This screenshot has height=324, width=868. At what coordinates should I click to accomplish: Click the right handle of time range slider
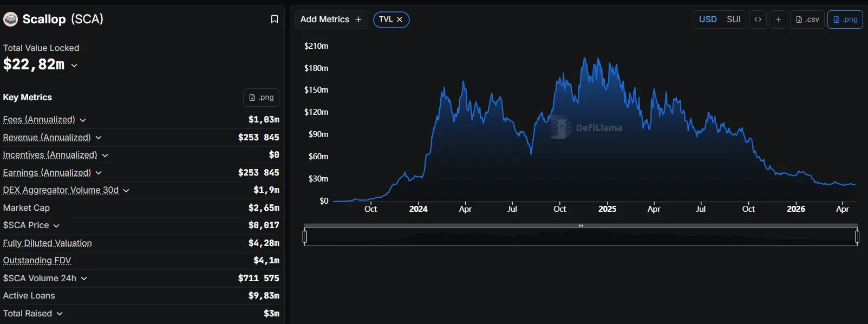pos(857,237)
